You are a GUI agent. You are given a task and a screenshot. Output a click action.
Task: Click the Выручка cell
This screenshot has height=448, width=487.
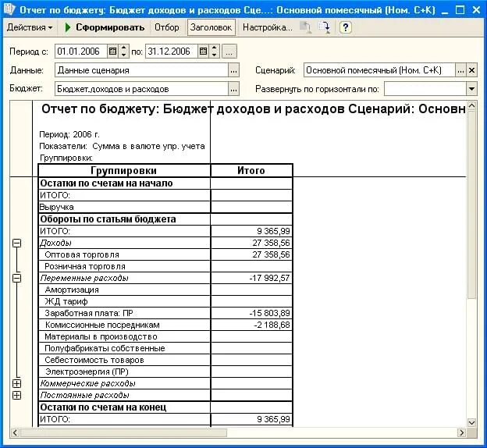pos(125,207)
